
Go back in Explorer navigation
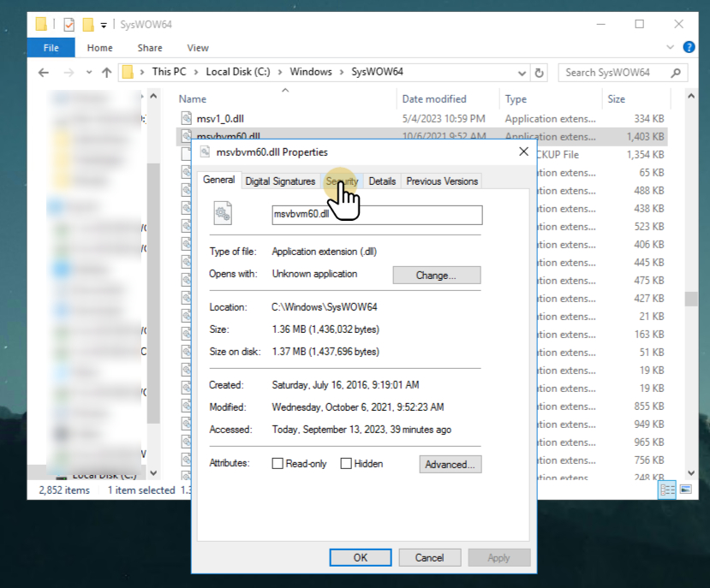44,73
